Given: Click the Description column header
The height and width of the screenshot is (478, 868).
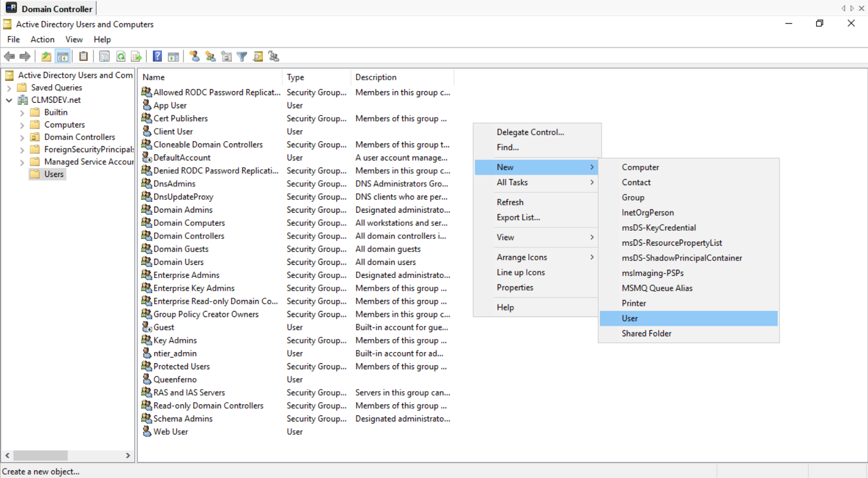Looking at the screenshot, I should click(x=376, y=77).
